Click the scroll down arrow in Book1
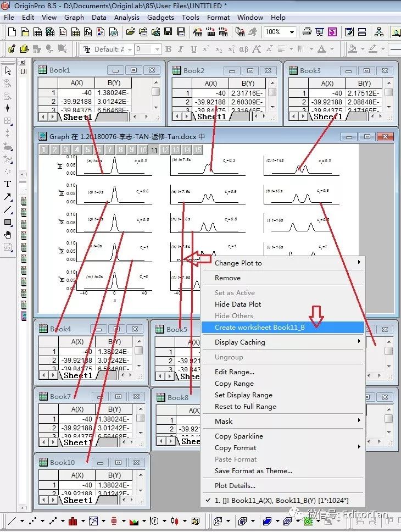This screenshot has height=532, width=401. 156,108
